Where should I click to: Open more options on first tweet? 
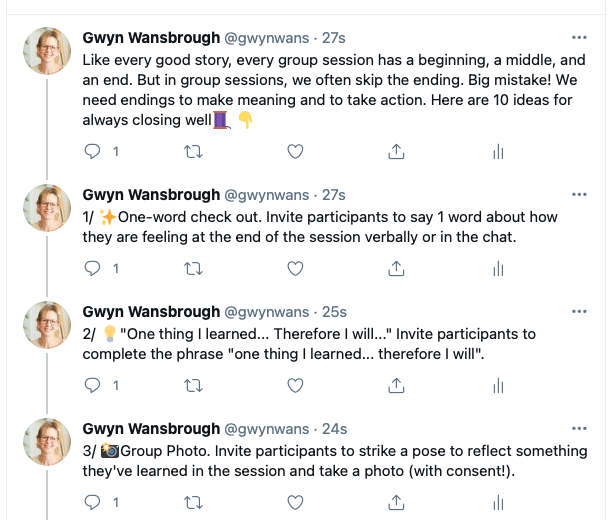[x=579, y=38]
